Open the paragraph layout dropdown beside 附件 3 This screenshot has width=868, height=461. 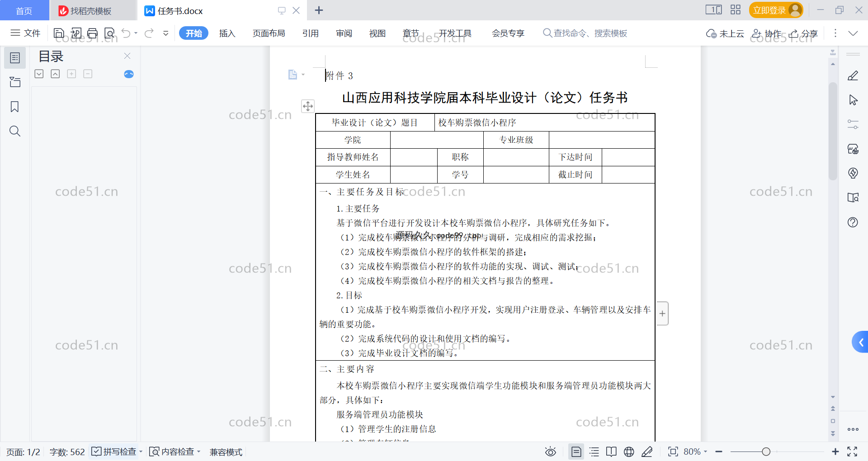297,75
